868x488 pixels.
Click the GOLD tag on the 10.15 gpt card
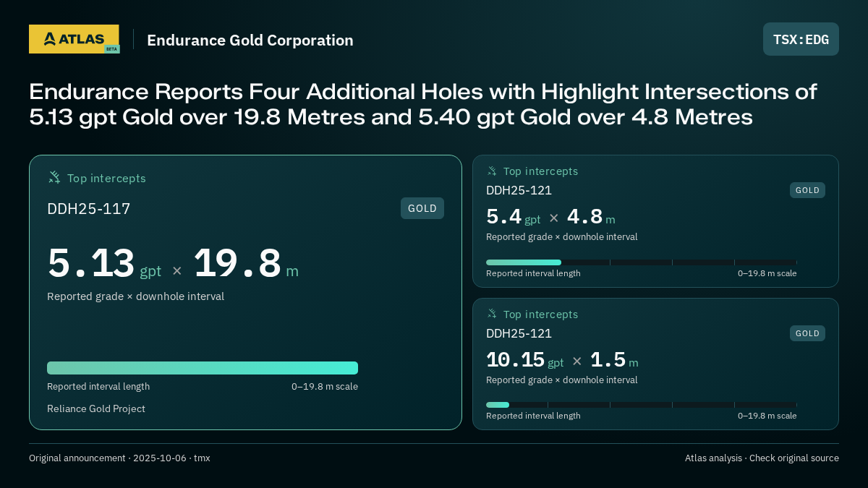807,333
